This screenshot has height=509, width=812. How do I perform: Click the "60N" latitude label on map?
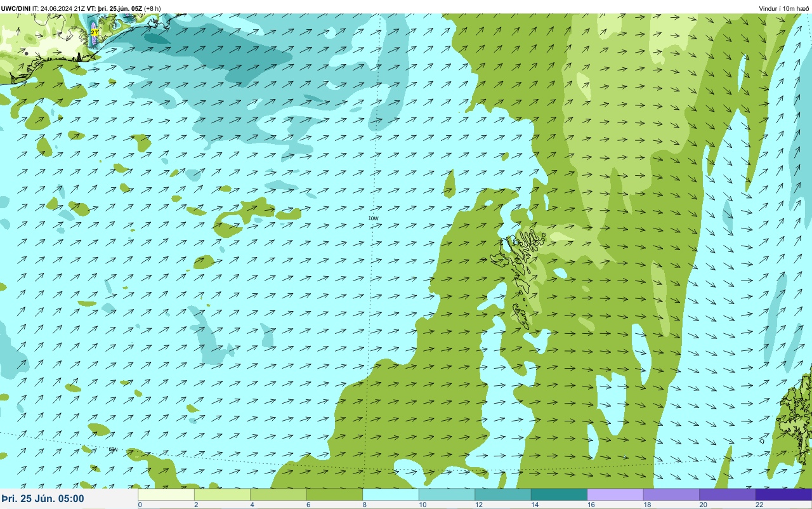coord(113,449)
